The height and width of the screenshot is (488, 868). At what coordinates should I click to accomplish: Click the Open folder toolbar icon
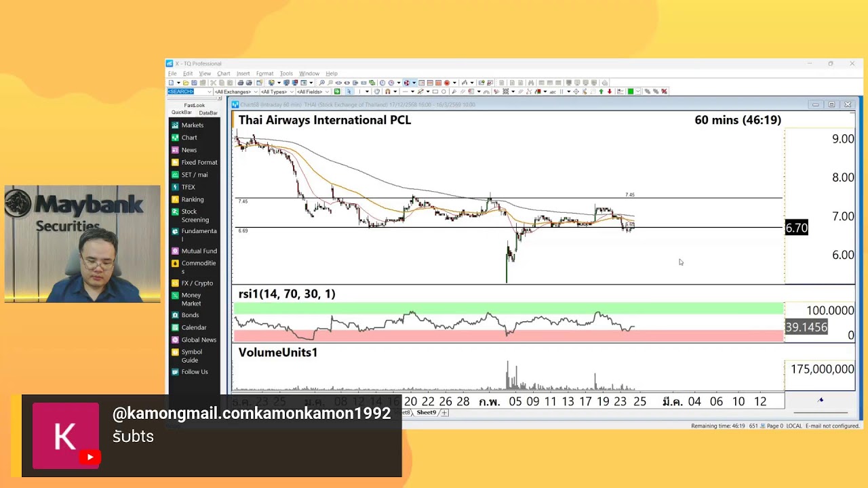186,83
